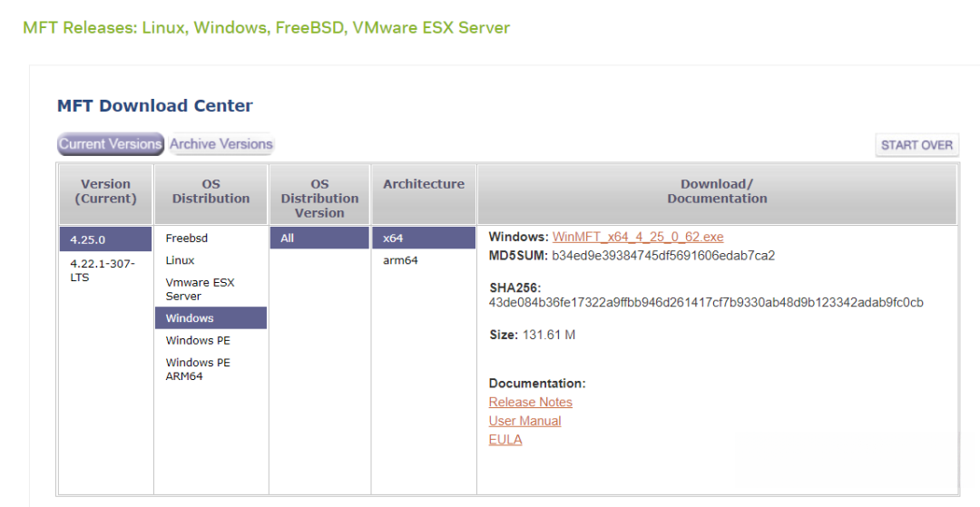Click the START OVER button
Screen dimensions: 980x507
[x=916, y=145]
